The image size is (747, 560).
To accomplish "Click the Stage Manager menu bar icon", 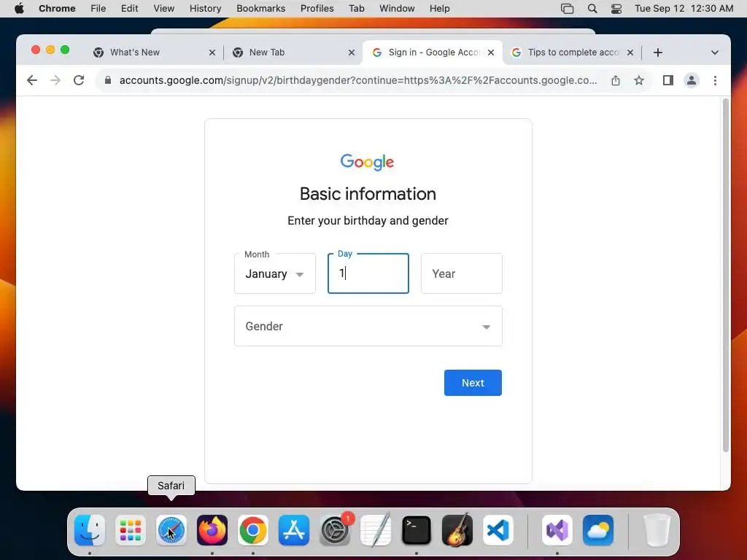I will click(567, 9).
